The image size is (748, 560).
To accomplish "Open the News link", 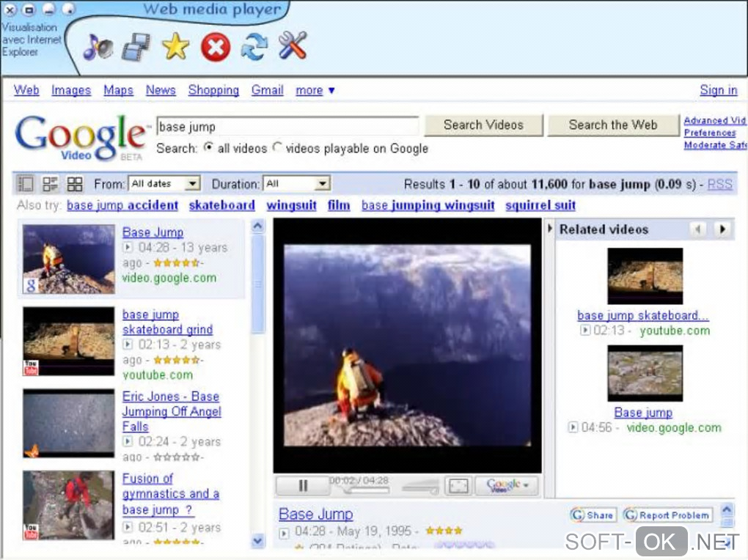I will click(161, 89).
